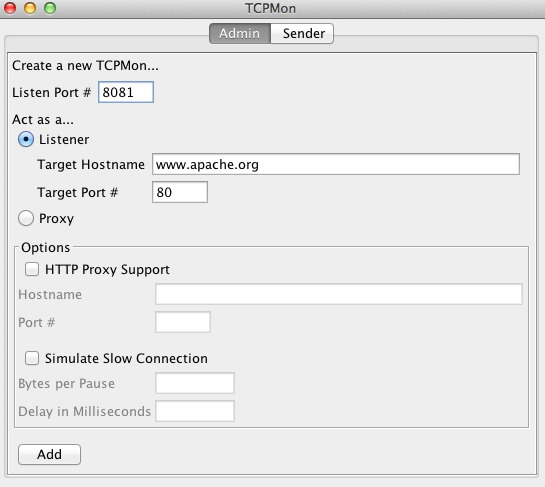
Task: Click the 'Delay in Milliseconds' label
Action: click(84, 411)
